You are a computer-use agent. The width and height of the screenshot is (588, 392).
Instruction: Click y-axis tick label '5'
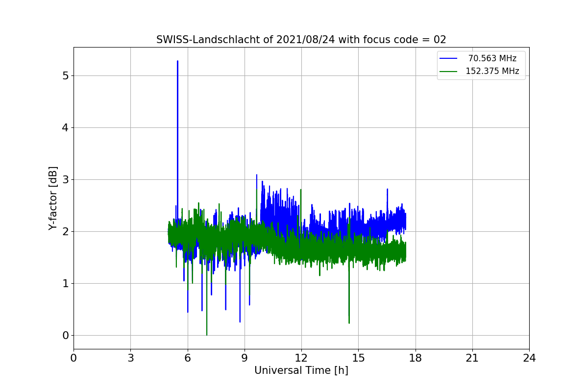point(65,76)
